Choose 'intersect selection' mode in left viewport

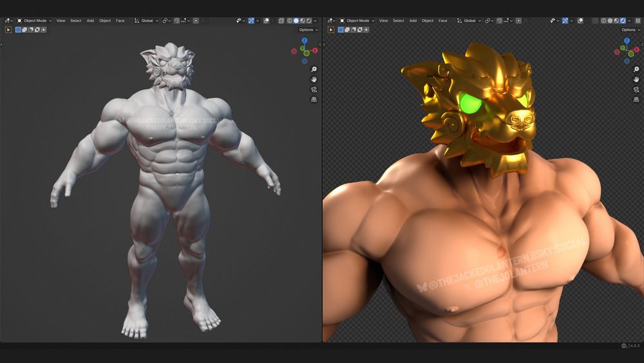point(44,30)
